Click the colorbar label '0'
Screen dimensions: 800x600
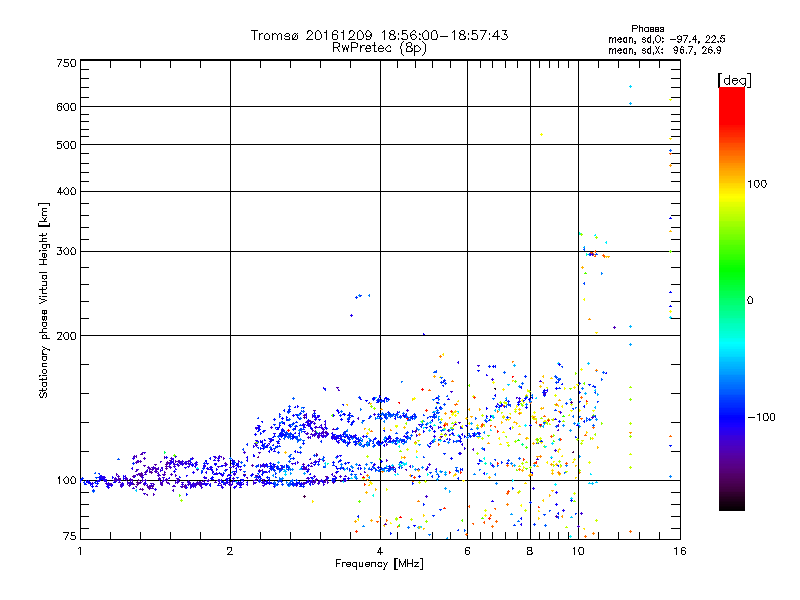point(750,300)
